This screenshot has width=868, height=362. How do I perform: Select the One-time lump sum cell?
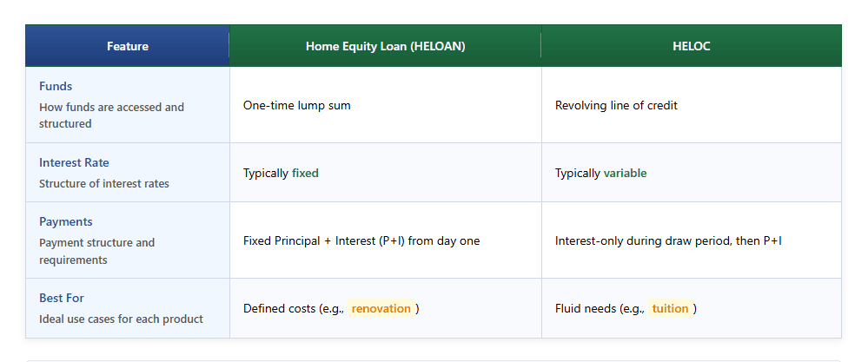click(297, 106)
